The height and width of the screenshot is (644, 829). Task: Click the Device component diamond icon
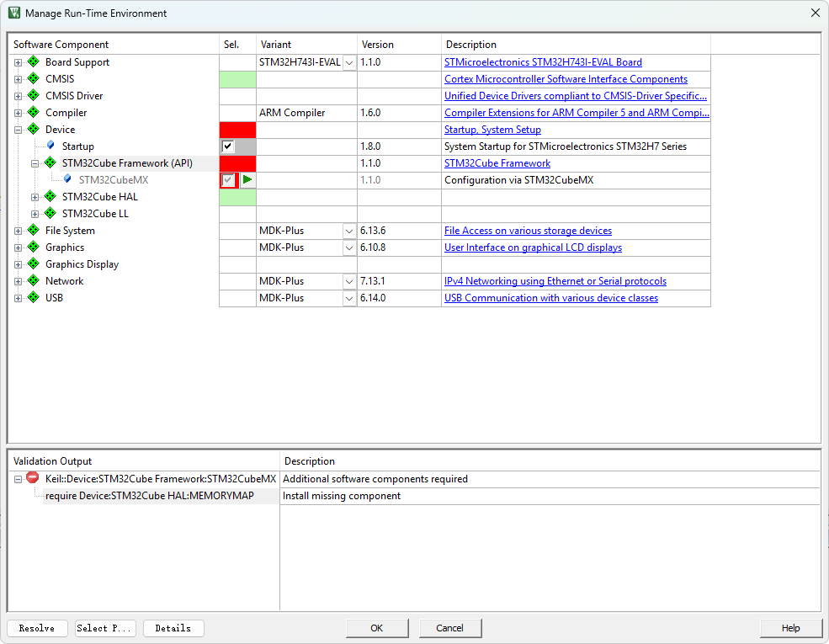click(x=34, y=129)
